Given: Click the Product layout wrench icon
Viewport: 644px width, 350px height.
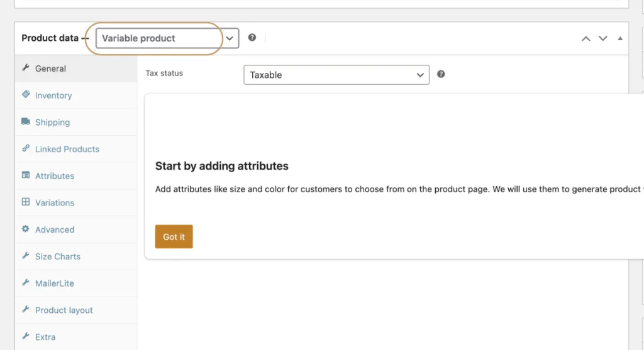Looking at the screenshot, I should [25, 309].
